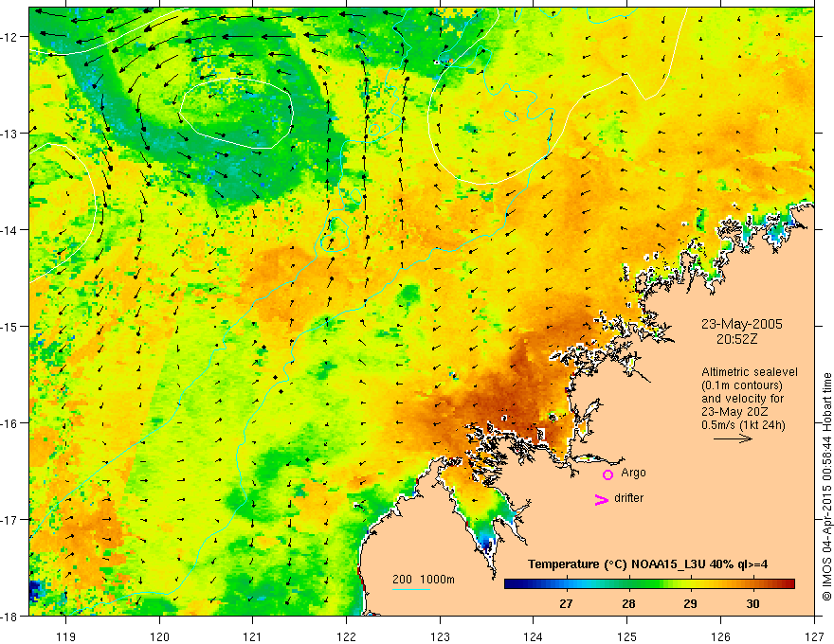The width and height of the screenshot is (834, 644).
Task: Click the color bar value 27
Action: (x=566, y=603)
